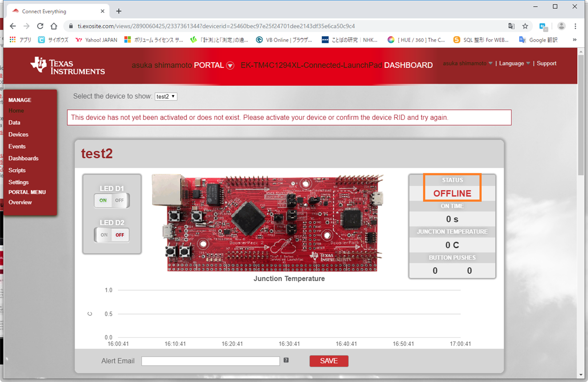Viewport: 588px width, 382px height.
Task: Open the Language dropdown
Action: (515, 64)
